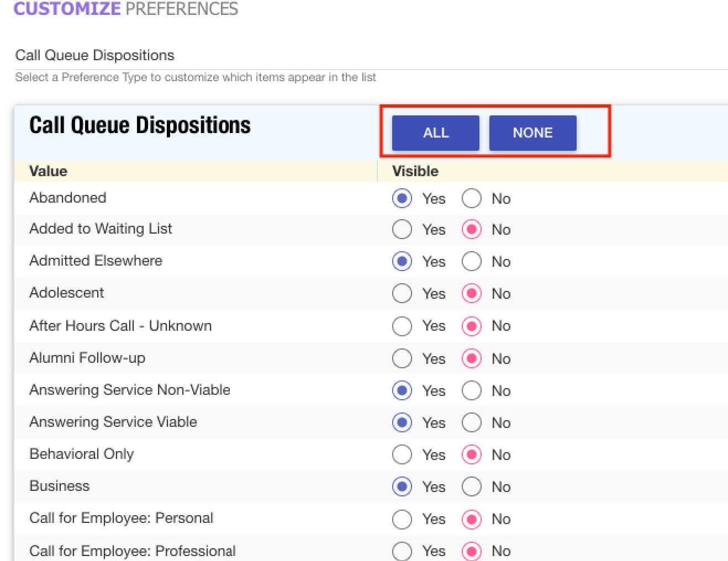728x561 pixels.
Task: Select Yes for Call for Employee: Professional
Action: click(402, 551)
